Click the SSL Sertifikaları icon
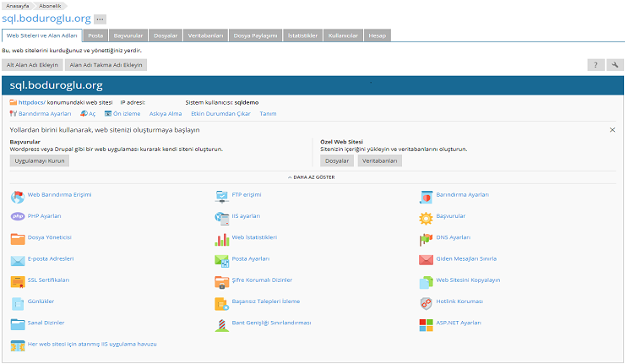The height and width of the screenshot is (364, 625). click(19, 281)
